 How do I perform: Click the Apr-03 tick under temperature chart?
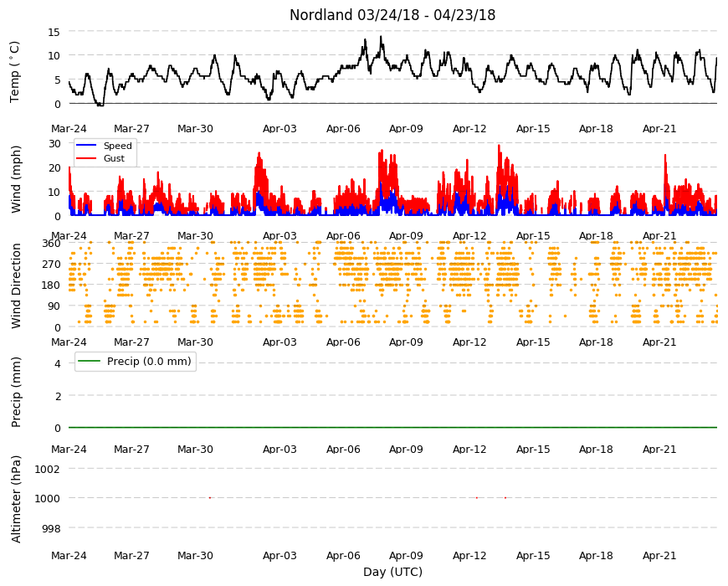(279, 129)
